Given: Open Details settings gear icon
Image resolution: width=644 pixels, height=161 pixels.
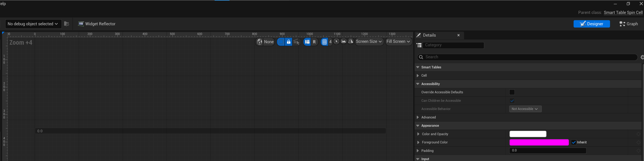Looking at the screenshot, I should pos(642,57).
